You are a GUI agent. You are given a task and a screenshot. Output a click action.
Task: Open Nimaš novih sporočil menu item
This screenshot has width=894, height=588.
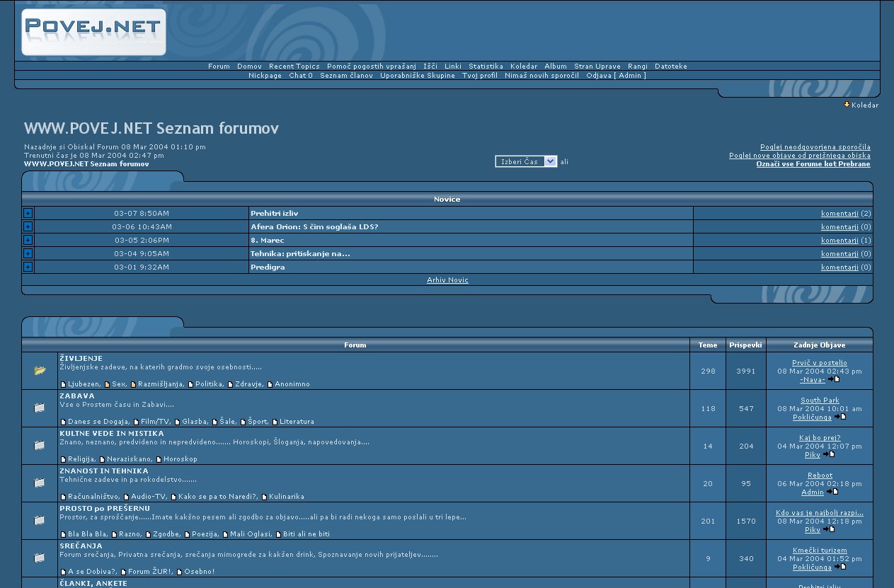(x=541, y=76)
